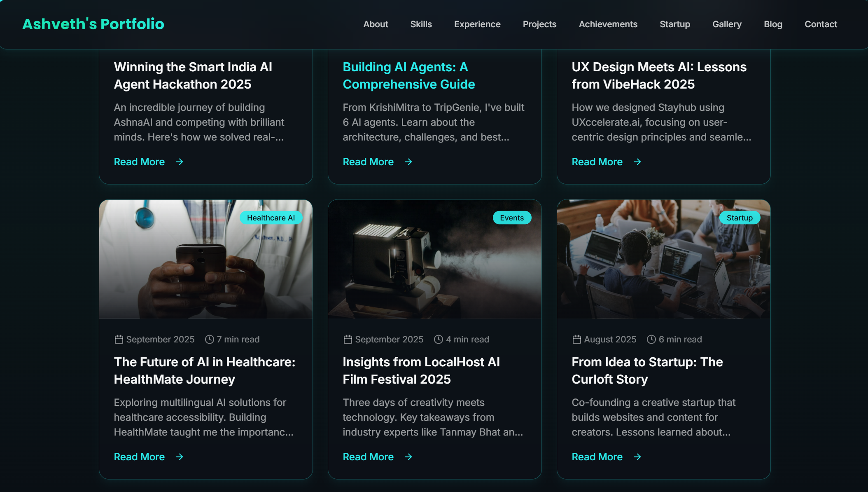Click calendar icon beside August 2025
Image resolution: width=868 pixels, height=492 pixels.
coord(577,340)
